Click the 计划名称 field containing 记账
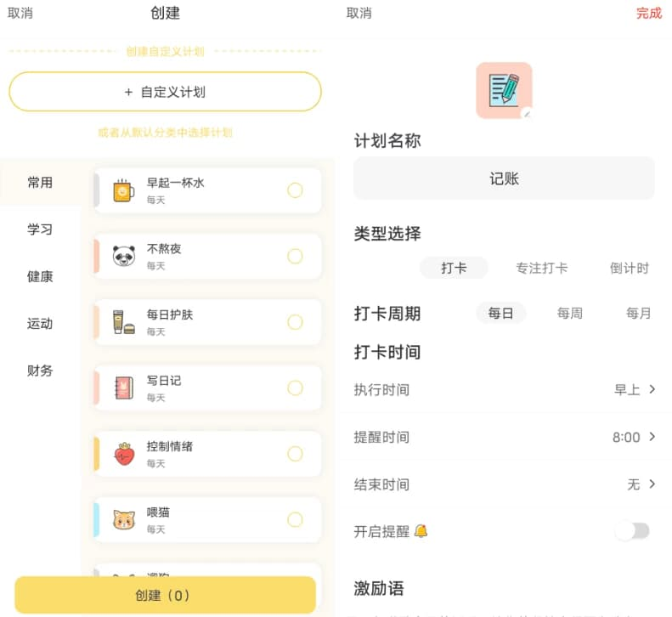The image size is (672, 617). click(x=504, y=178)
